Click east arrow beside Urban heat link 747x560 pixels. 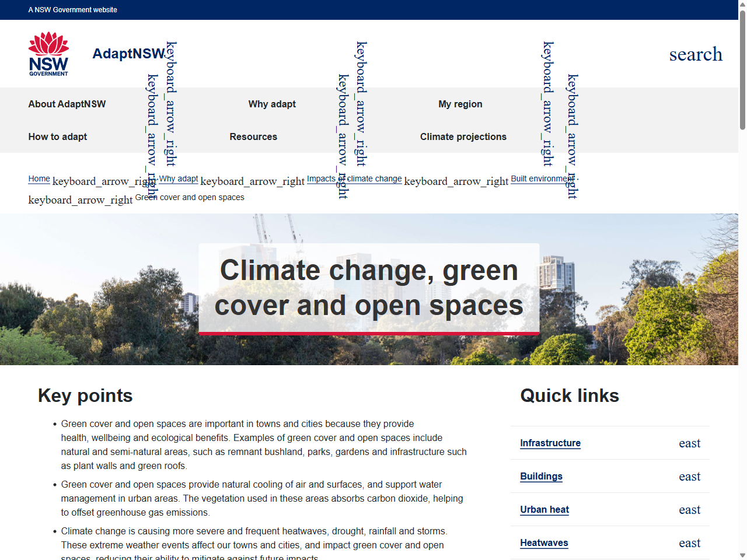[x=689, y=510]
